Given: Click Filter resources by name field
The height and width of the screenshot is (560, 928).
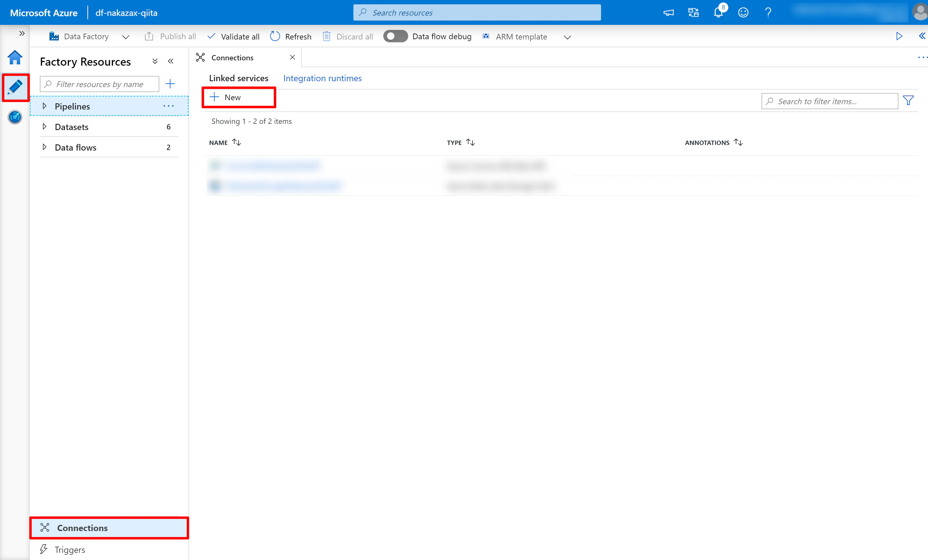Looking at the screenshot, I should (x=100, y=84).
